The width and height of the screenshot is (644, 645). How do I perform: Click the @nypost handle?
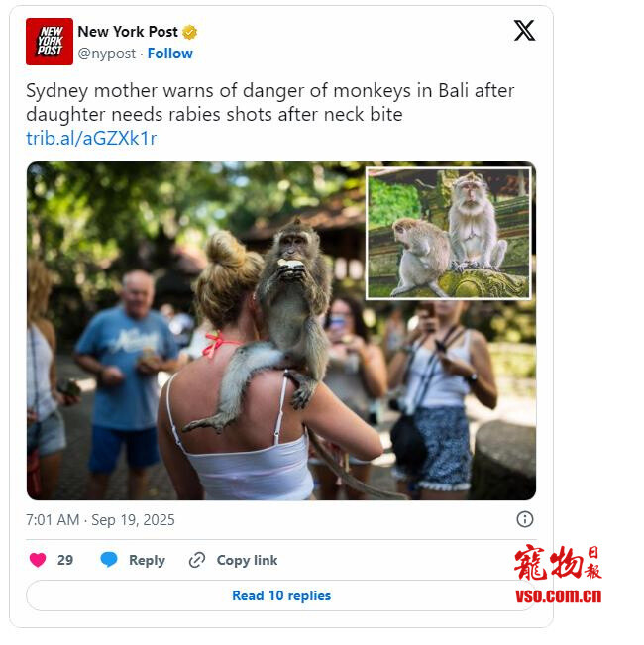(x=107, y=54)
